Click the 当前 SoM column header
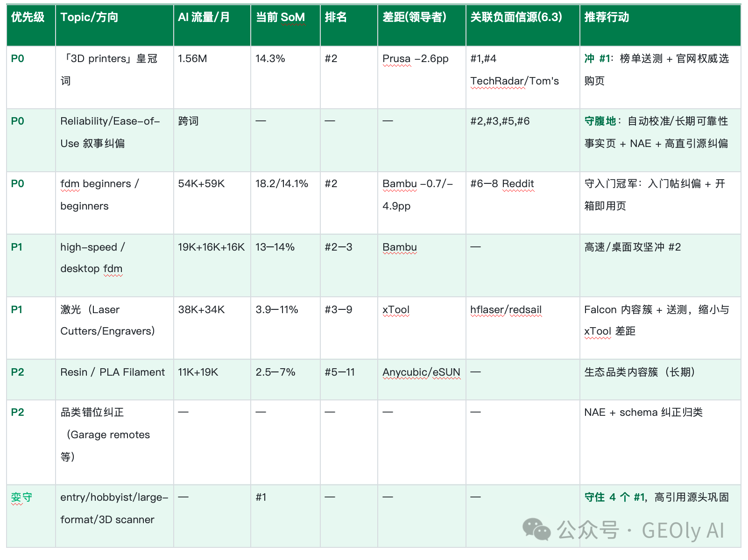 [x=285, y=26]
